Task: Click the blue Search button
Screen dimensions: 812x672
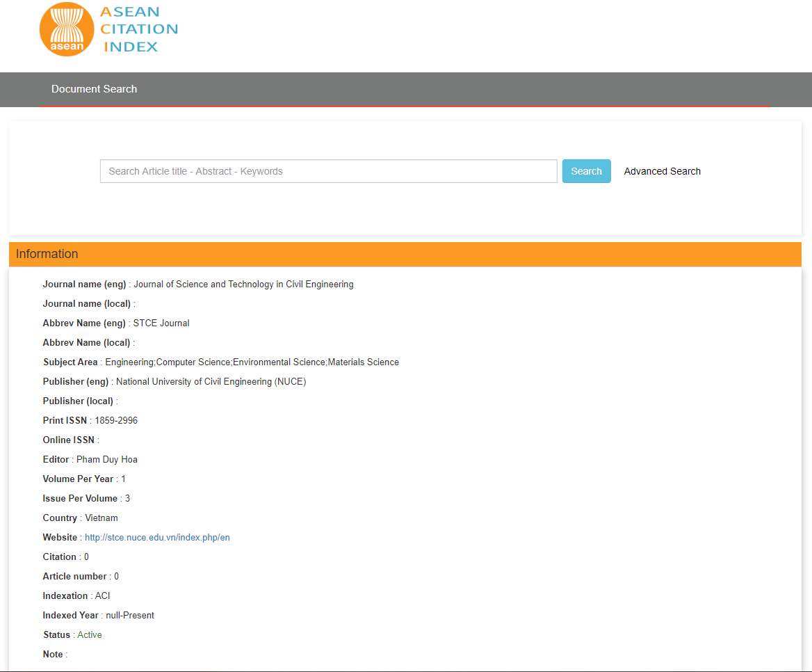Action: 586,171
